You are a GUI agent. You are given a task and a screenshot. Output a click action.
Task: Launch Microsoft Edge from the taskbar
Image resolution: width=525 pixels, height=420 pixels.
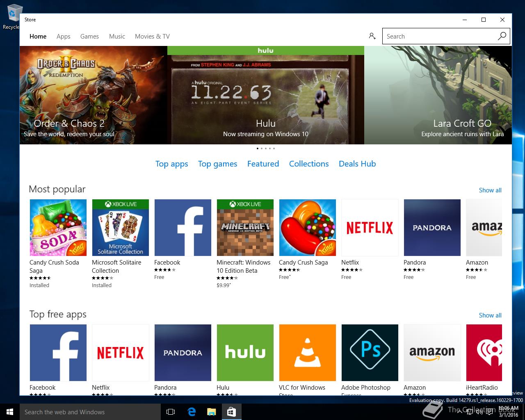click(x=192, y=412)
